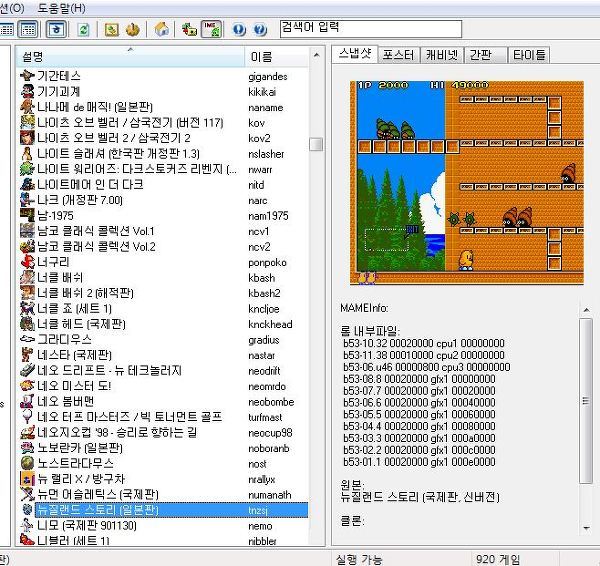Click the game list scrollbar thumb
The height and width of the screenshot is (566, 600).
click(316, 144)
